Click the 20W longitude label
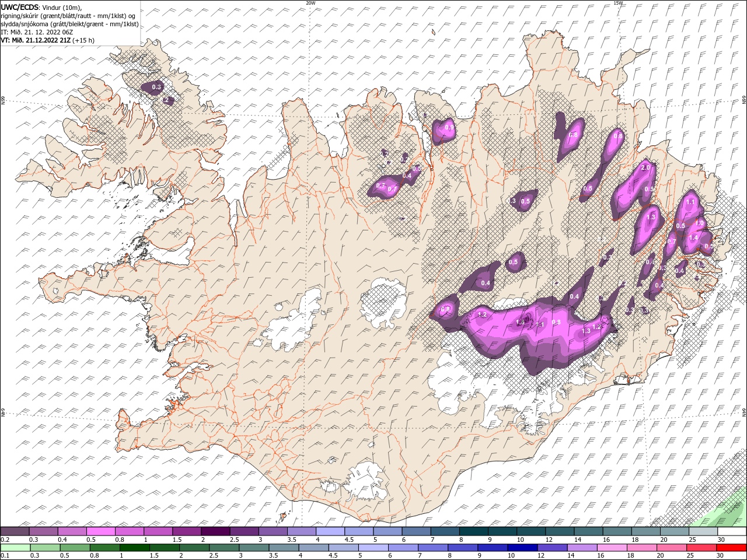The image size is (747, 560). 310,3
